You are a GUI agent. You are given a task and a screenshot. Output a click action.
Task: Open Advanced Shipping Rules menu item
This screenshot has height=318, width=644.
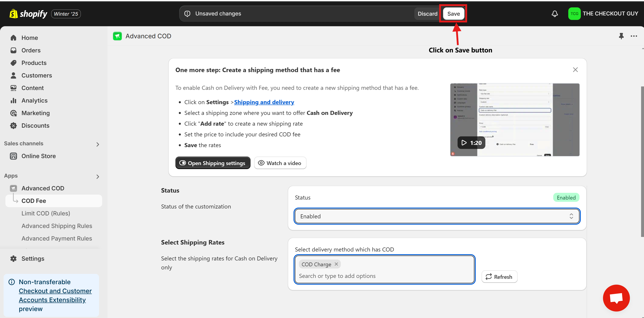pos(57,226)
